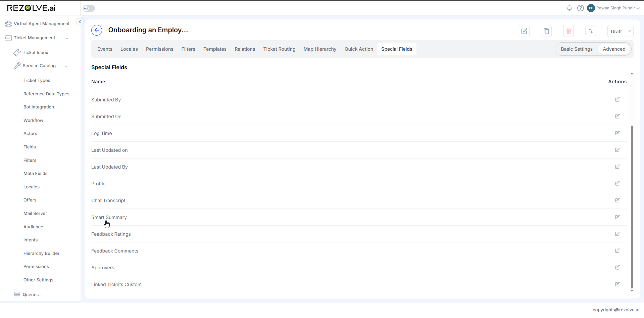Edit the Approvers special field
Screen dimensions: 644x318
(x=617, y=267)
